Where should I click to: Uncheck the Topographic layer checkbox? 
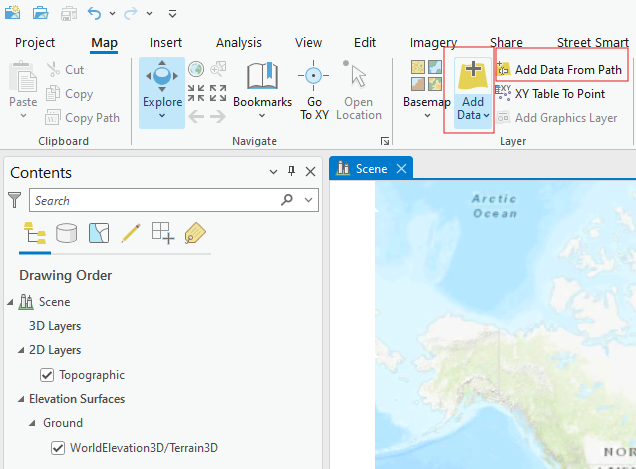[46, 375]
